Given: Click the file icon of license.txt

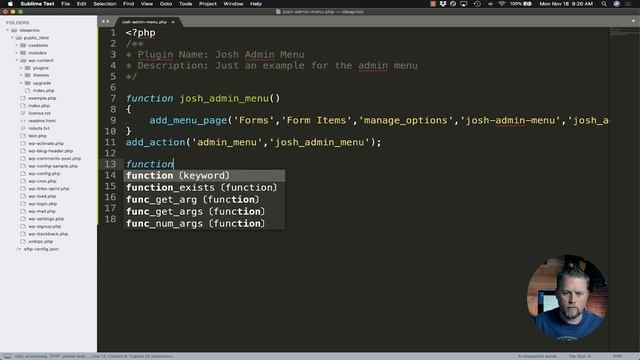Looking at the screenshot, I should (x=23, y=113).
